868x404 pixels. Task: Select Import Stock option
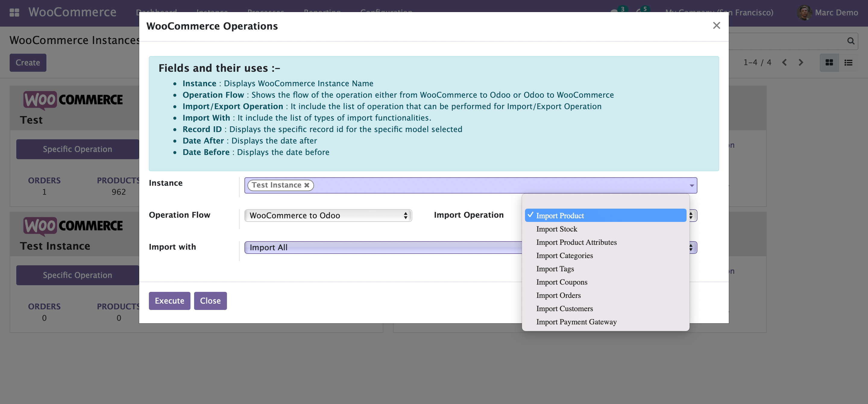point(557,229)
